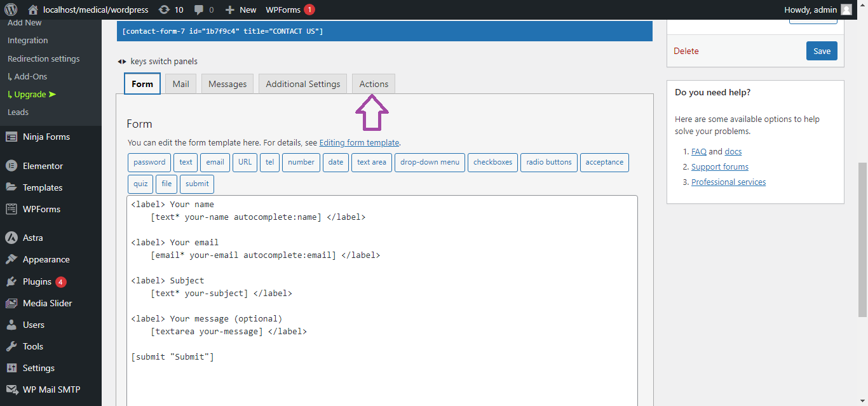Click the Ninja Forms sidebar icon
868x406 pixels.
(x=11, y=137)
